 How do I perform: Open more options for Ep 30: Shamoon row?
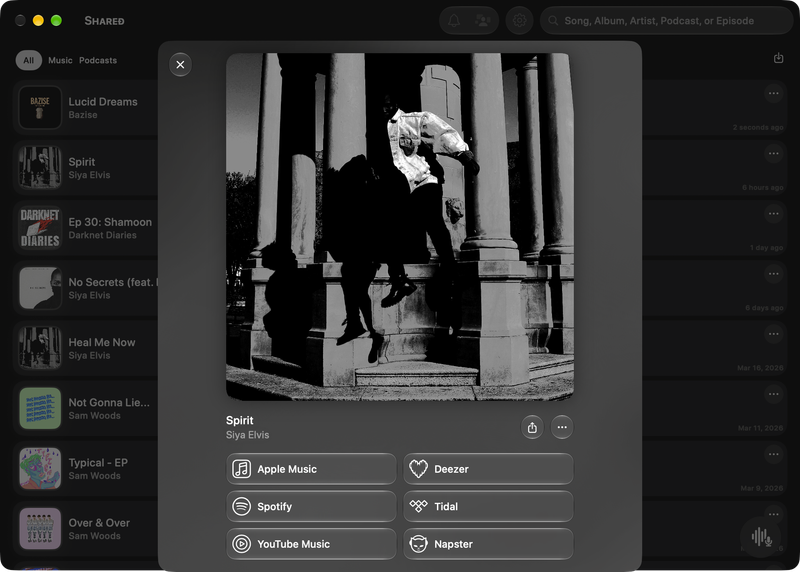click(773, 214)
